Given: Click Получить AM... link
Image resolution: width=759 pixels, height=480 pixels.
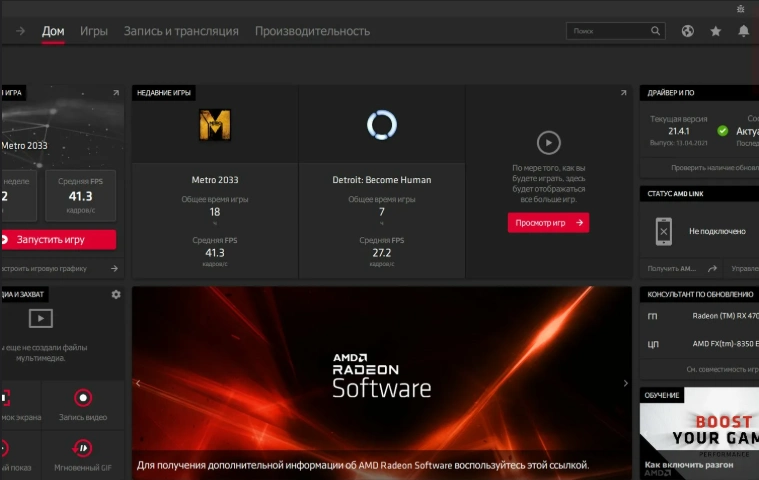Looking at the screenshot, I should coord(671,268).
